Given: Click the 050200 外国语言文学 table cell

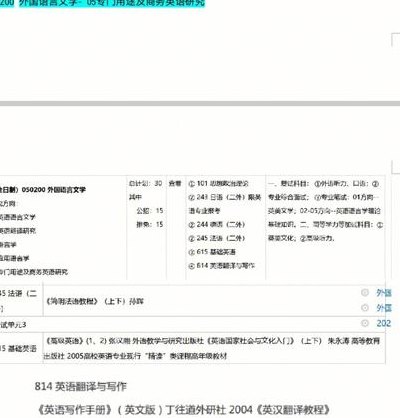Looking at the screenshot, I should pos(43,190).
